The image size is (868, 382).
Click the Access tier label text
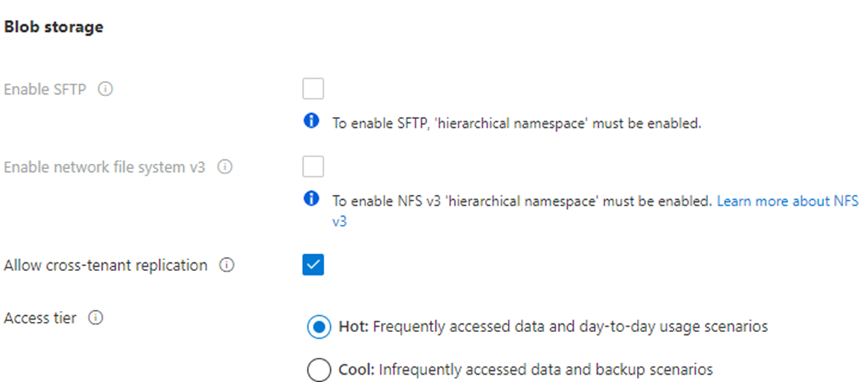pyautogui.click(x=40, y=319)
